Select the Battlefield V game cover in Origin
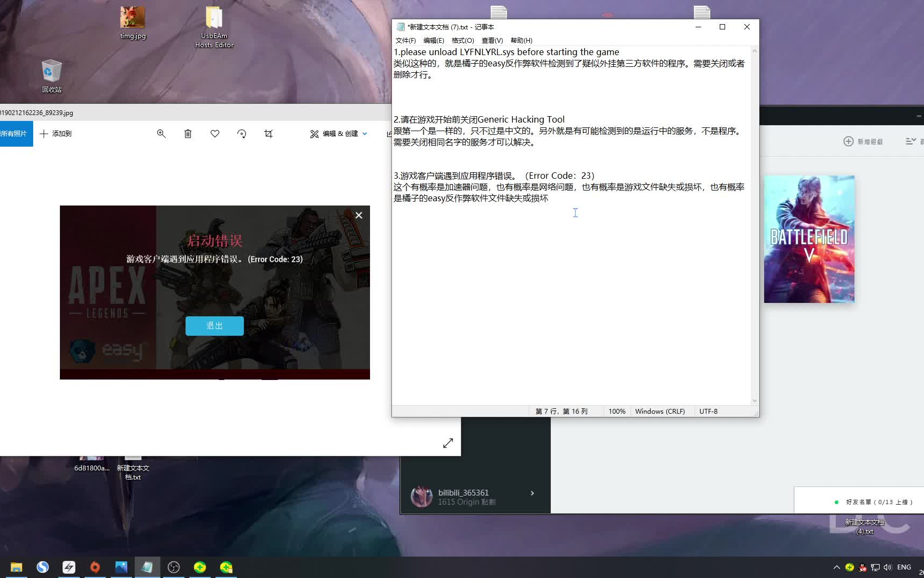924x578 pixels. (809, 239)
